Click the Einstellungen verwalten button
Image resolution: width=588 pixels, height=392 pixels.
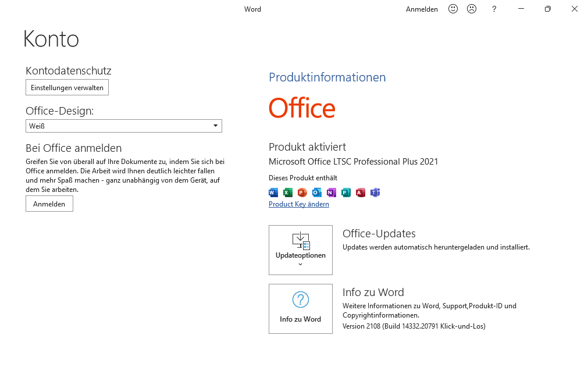(x=67, y=87)
